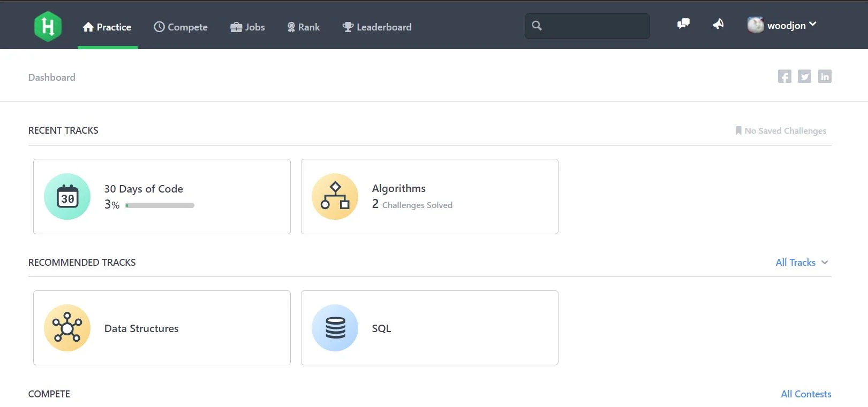Open the All Tracks link
Viewport: 868px width, 407px height.
point(796,263)
